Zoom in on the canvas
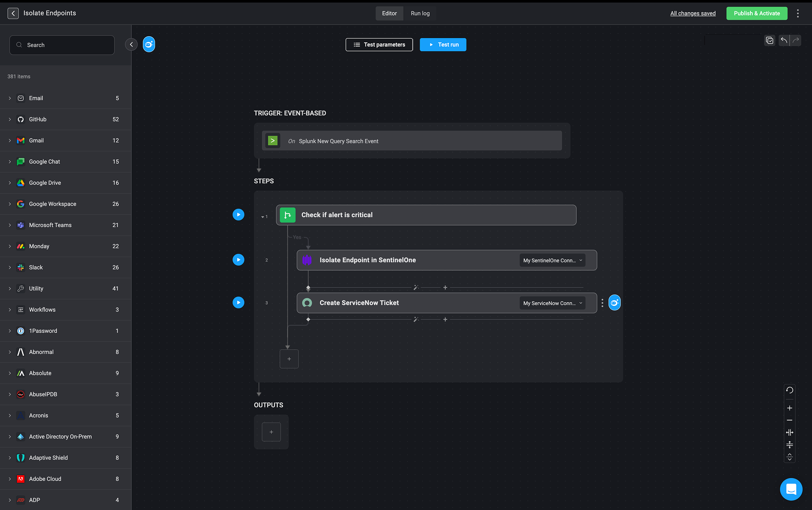Image resolution: width=812 pixels, height=510 pixels. click(789, 408)
